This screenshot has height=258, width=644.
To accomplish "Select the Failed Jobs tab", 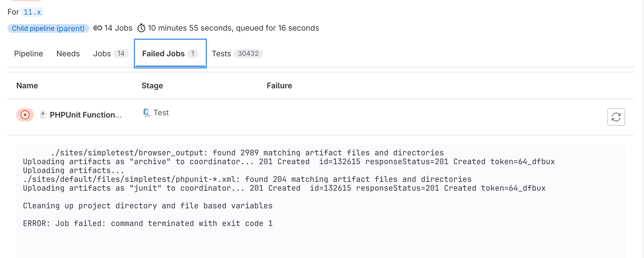I will point(163,54).
